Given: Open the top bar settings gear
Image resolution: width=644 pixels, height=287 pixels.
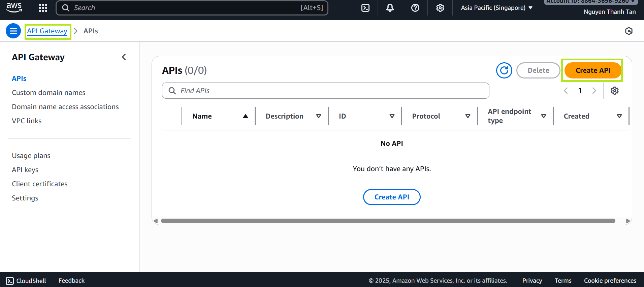Looking at the screenshot, I should [x=440, y=8].
